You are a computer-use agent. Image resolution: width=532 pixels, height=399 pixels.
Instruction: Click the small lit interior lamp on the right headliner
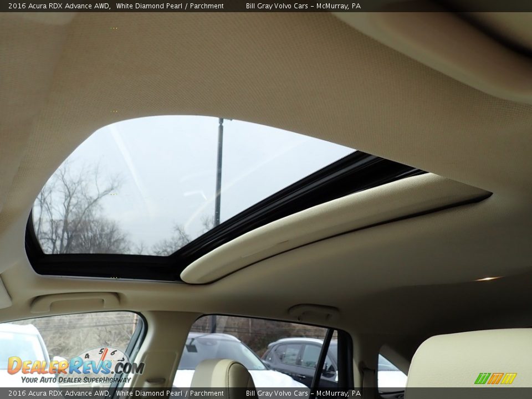click(487, 279)
